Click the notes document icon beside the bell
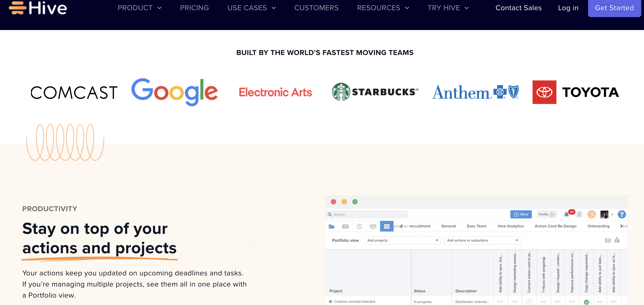This screenshot has width=644, height=305. (579, 214)
